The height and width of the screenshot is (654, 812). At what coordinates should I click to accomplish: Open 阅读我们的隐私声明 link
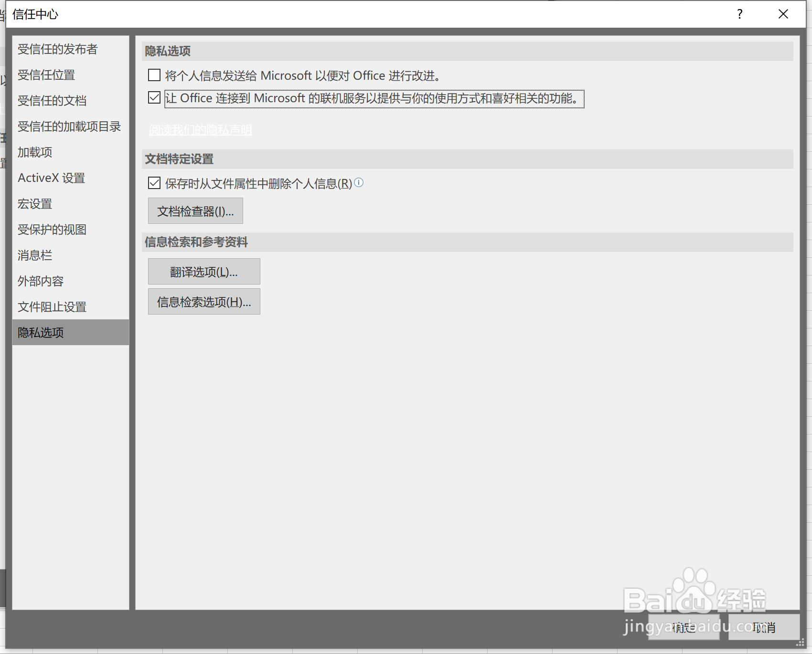click(200, 129)
